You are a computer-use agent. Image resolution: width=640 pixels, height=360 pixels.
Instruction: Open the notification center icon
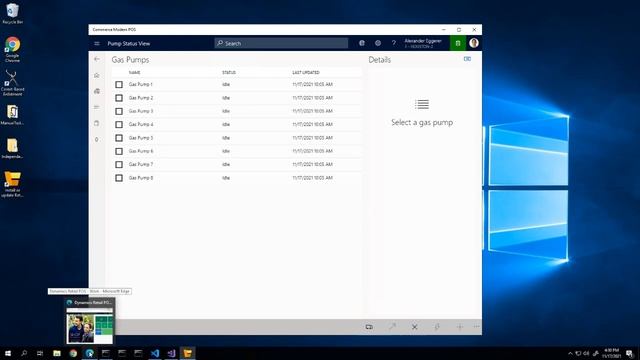629,353
